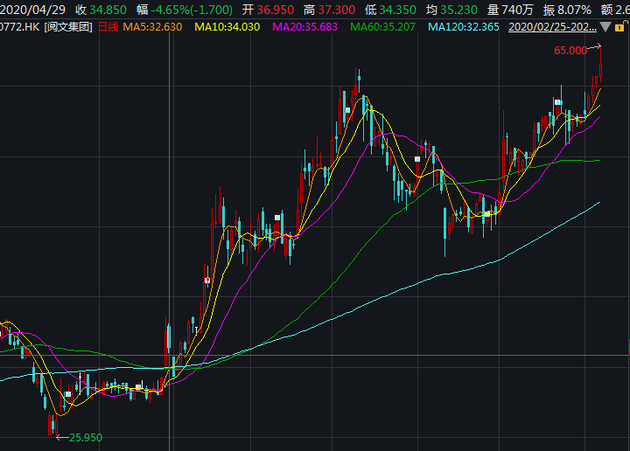
Task: Click the red 65.000 high price label
Action: 571,51
